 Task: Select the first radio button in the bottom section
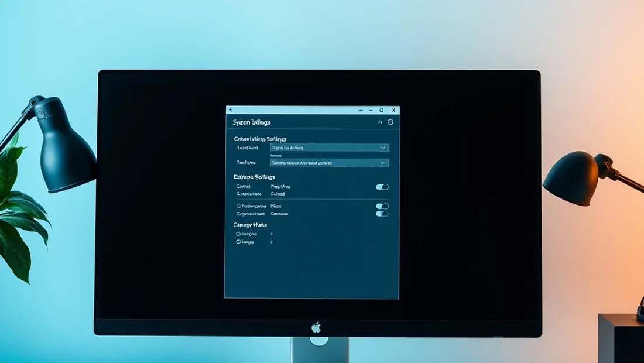point(238,234)
